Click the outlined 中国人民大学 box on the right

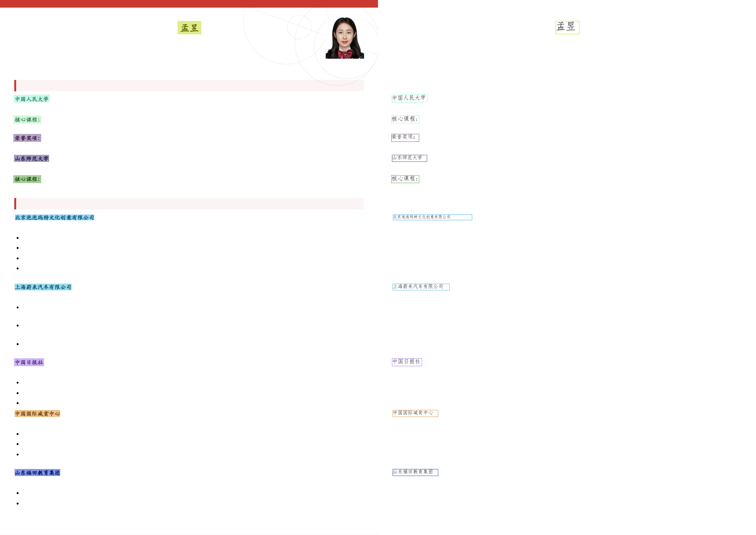(409, 98)
